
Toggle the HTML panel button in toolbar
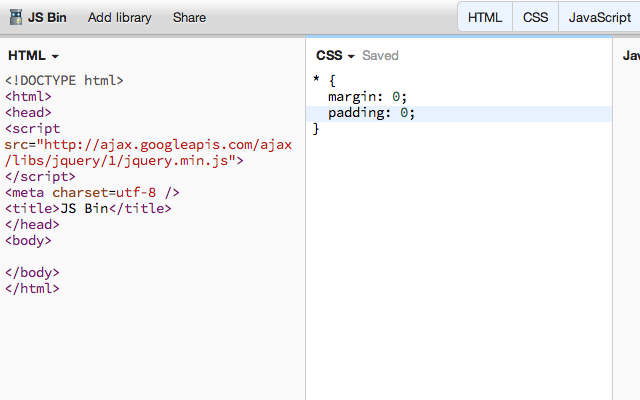[x=485, y=17]
